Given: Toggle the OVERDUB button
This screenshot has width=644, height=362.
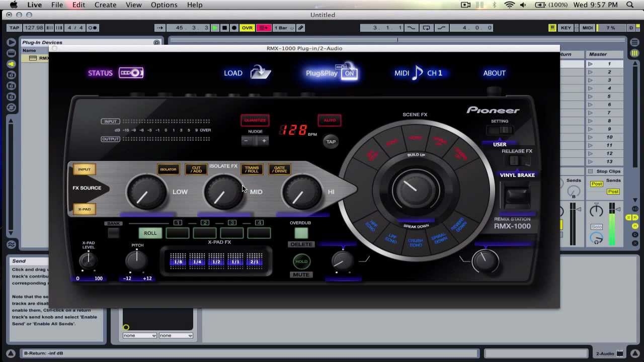Looking at the screenshot, I should 300,233.
